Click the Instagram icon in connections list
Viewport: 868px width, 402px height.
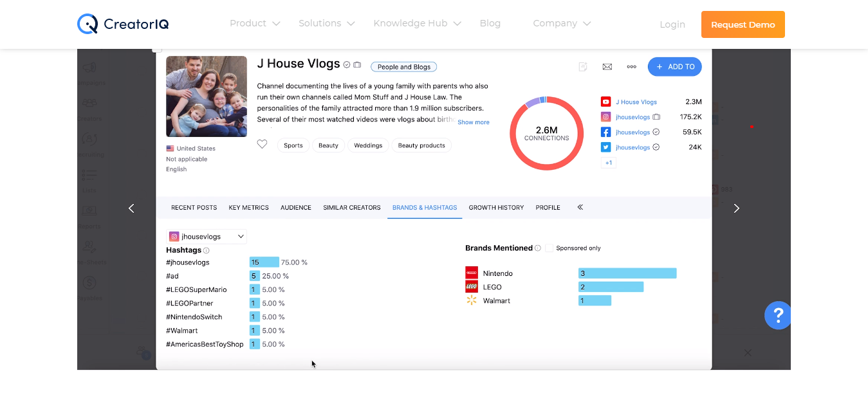pyautogui.click(x=605, y=117)
